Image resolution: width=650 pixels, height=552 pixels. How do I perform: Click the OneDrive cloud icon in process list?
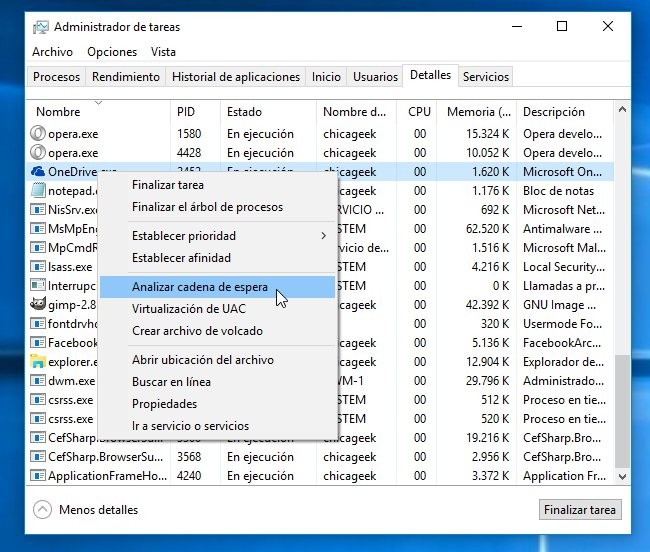point(39,172)
